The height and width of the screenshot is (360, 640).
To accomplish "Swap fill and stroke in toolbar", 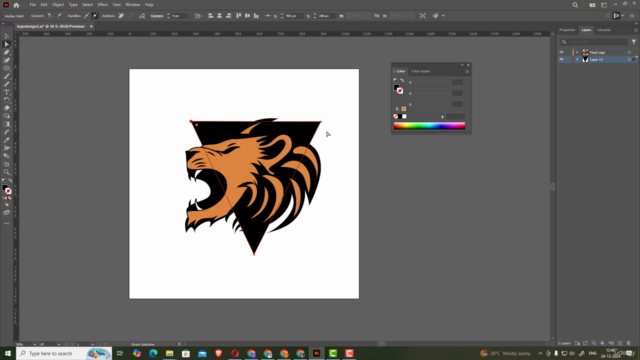I will click(10, 180).
